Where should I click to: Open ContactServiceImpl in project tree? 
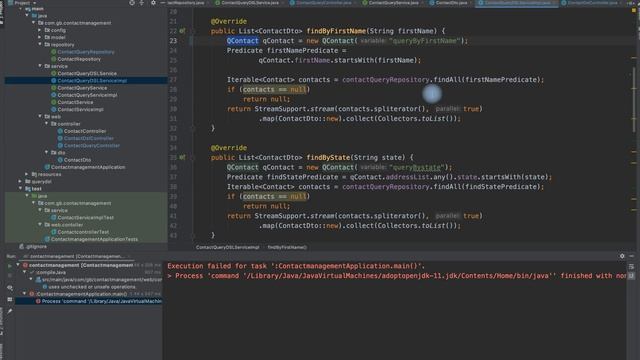pos(80,109)
